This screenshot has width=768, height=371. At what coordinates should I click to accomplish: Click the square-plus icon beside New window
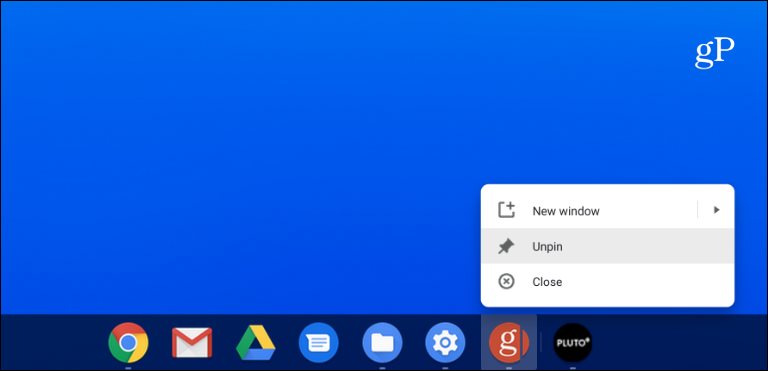tap(506, 210)
